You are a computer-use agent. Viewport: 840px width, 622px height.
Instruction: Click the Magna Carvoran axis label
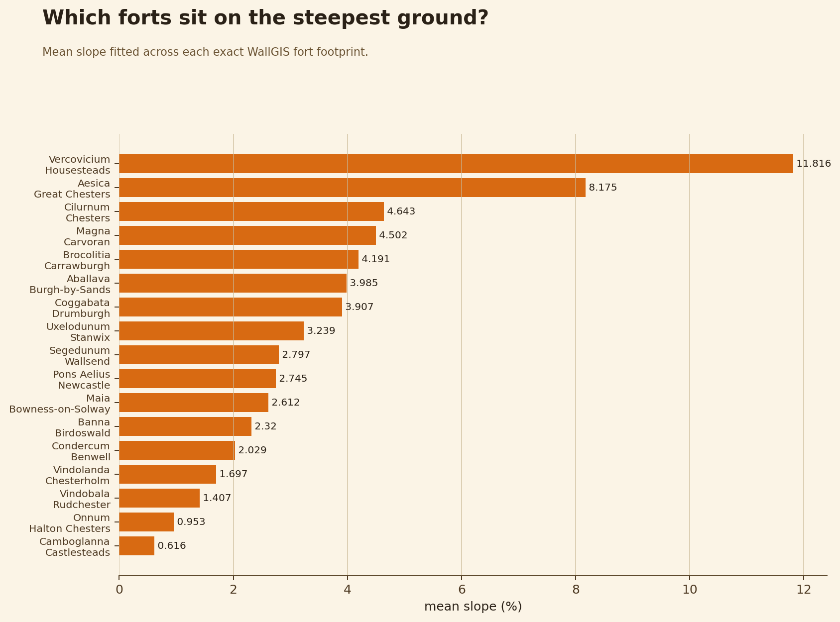pyautogui.click(x=87, y=236)
